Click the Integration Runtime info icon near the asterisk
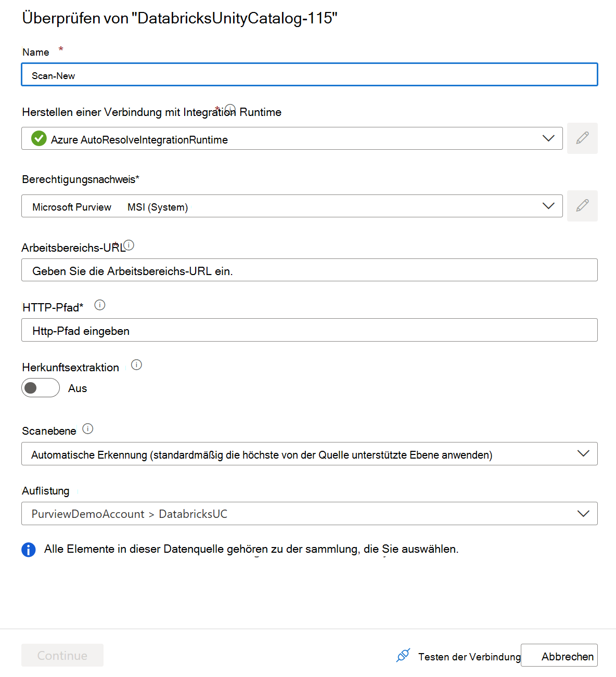This screenshot has height=677, width=616. pos(230,109)
